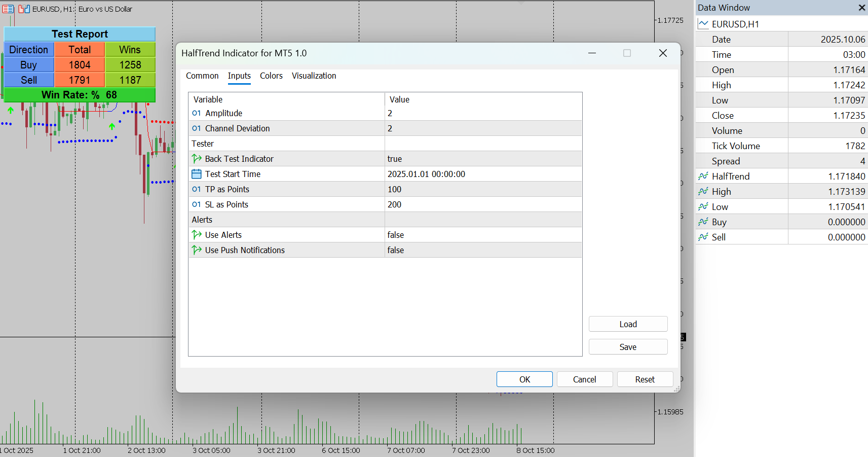This screenshot has width=868, height=457.
Task: Click the Date row in Data Window
Action: point(782,39)
